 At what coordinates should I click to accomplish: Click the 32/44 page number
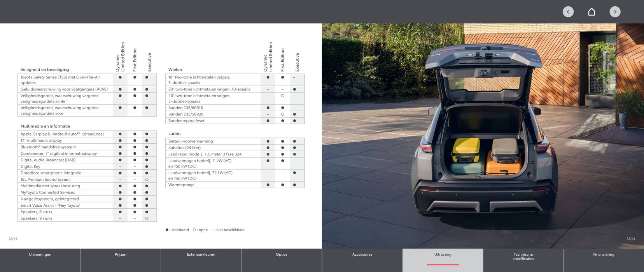pyautogui.click(x=13, y=239)
